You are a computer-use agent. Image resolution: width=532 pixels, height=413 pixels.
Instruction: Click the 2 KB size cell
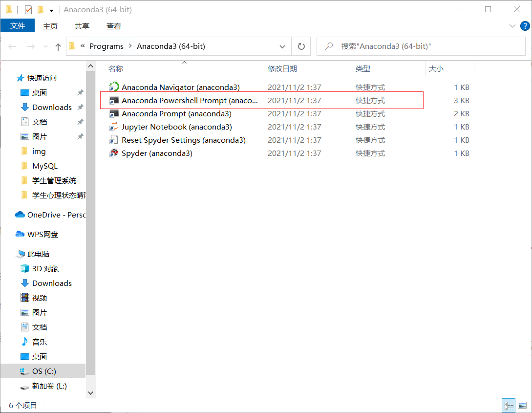click(x=462, y=114)
